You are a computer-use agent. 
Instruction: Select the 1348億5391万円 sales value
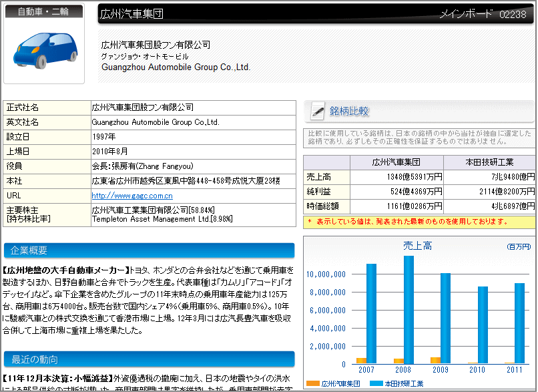[x=415, y=177]
